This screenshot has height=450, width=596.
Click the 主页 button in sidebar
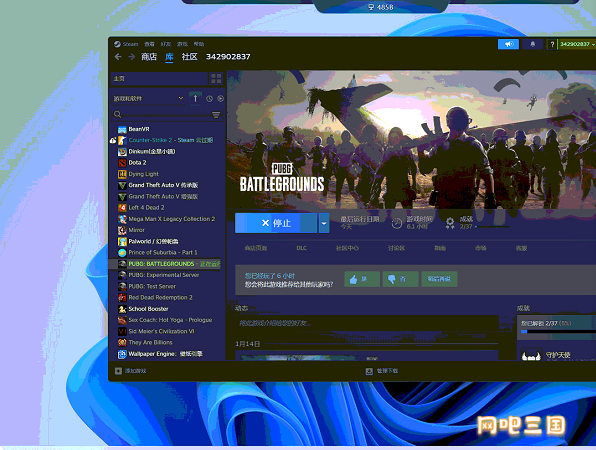coord(159,79)
